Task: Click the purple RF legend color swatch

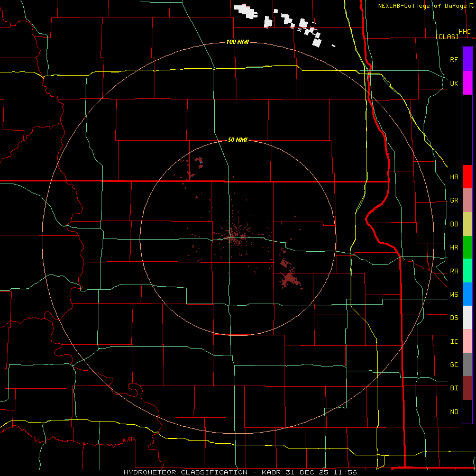Action: (467, 59)
